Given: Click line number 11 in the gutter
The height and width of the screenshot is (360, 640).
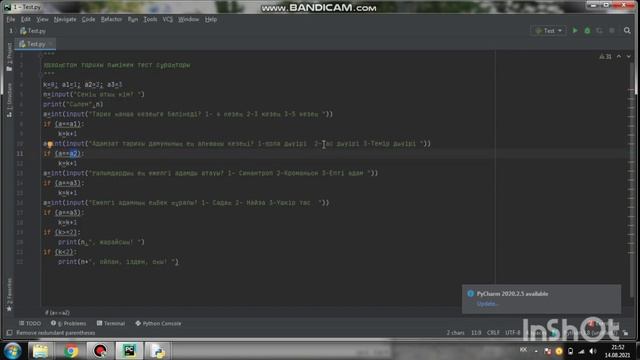Looking at the screenshot, I should 20,153.
